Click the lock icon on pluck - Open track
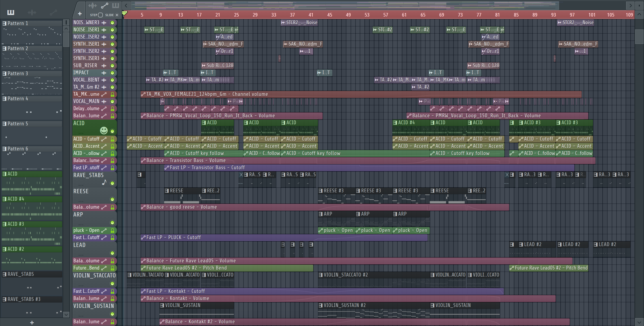The width and height of the screenshot is (644, 326). click(112, 230)
